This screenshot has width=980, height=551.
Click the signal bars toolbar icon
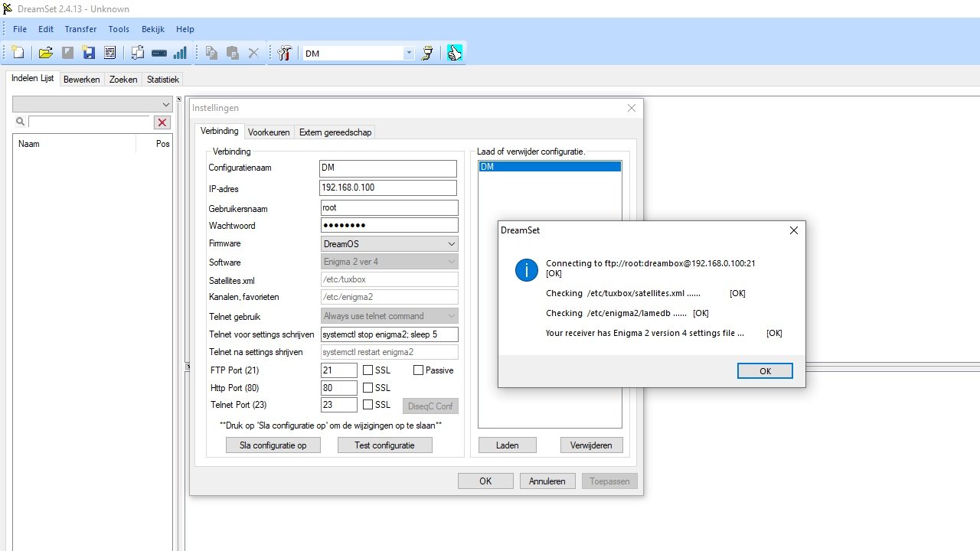pos(178,53)
